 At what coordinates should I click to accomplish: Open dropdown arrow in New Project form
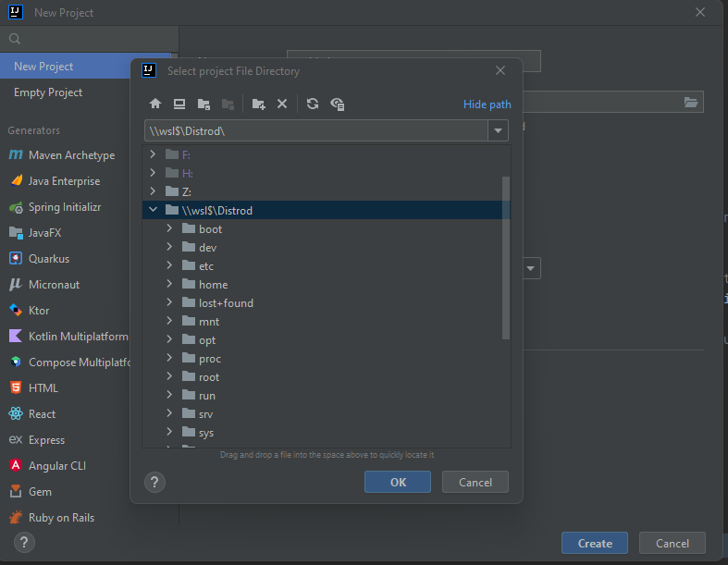click(x=531, y=268)
